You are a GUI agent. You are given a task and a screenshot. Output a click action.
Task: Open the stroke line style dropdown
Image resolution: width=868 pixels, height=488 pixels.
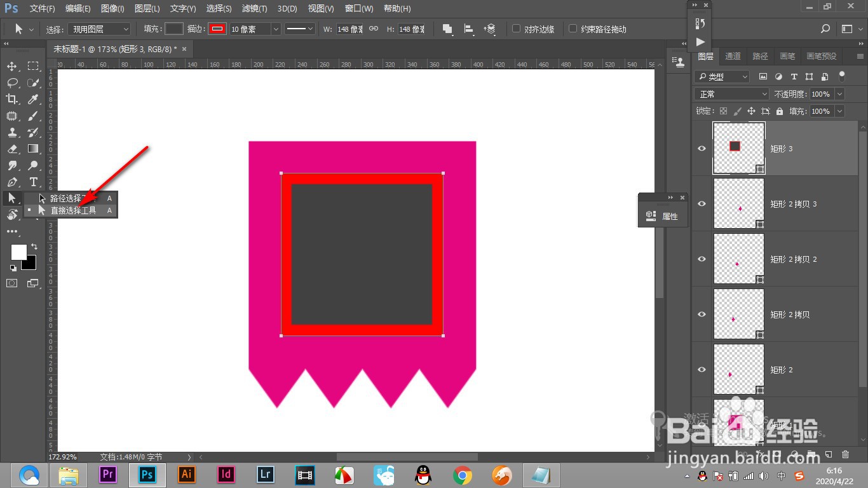click(x=300, y=29)
